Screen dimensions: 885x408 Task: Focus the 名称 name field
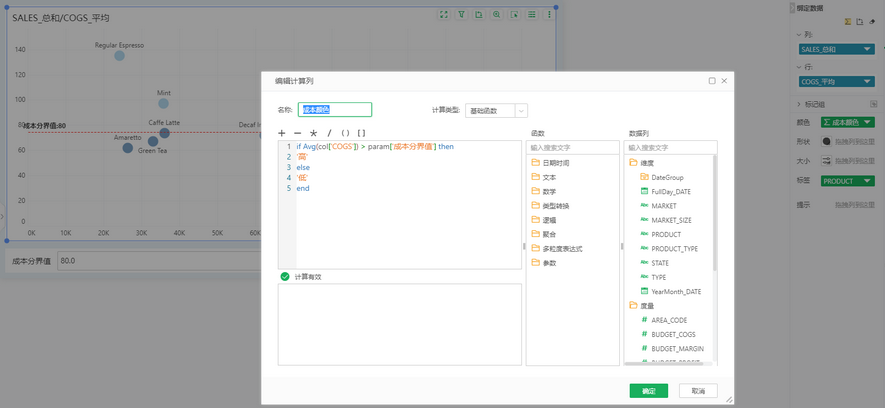[335, 109]
